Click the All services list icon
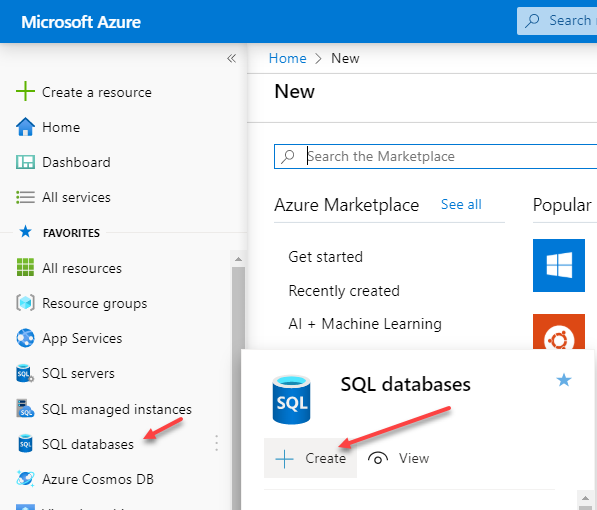The height and width of the screenshot is (510, 597). click(x=25, y=197)
